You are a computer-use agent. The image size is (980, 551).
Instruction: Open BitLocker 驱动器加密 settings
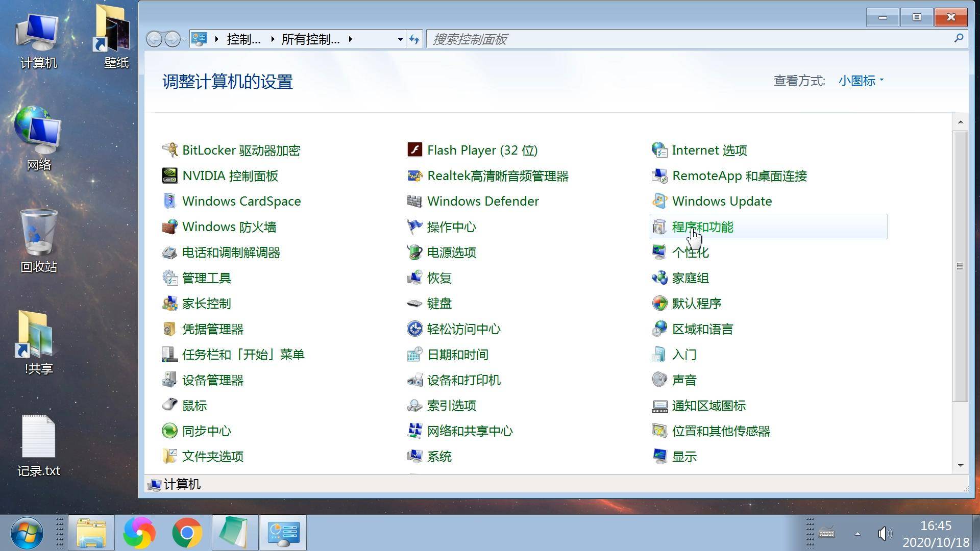tap(241, 149)
